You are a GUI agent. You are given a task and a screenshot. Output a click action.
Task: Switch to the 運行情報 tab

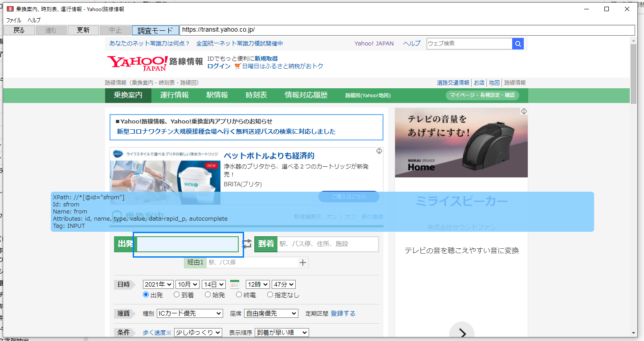coord(174,95)
